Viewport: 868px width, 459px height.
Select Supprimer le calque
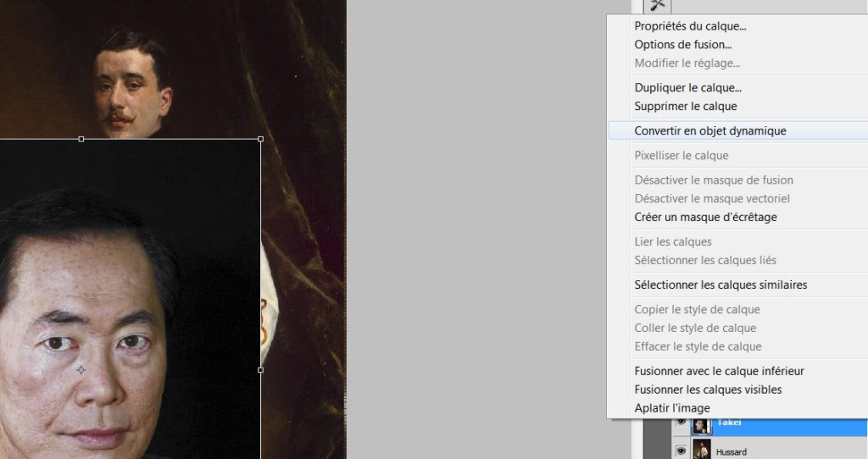(685, 106)
